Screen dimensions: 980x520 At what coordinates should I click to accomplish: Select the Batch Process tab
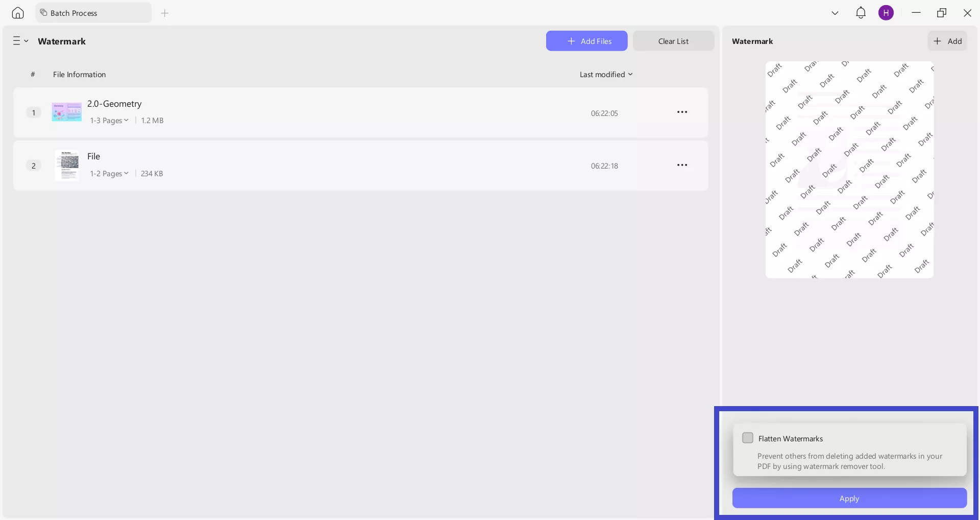pos(93,13)
